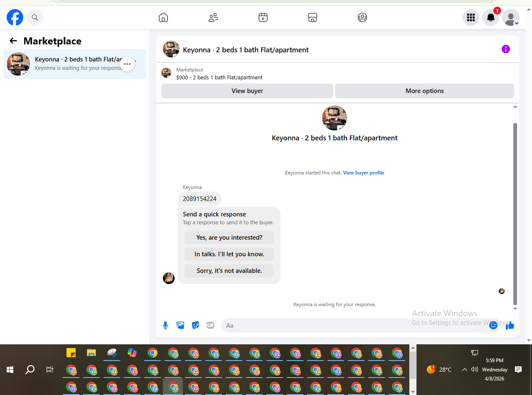Select the Keyonna conversation in the sidebar

(75, 64)
